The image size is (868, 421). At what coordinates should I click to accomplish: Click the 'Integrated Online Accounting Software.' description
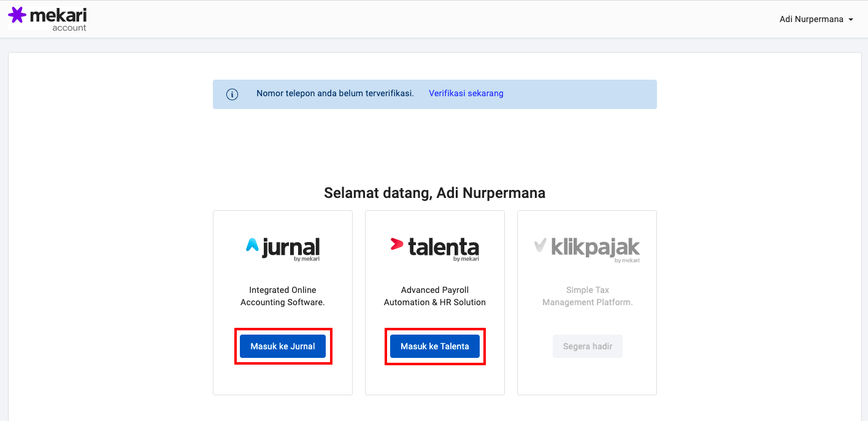(x=283, y=296)
